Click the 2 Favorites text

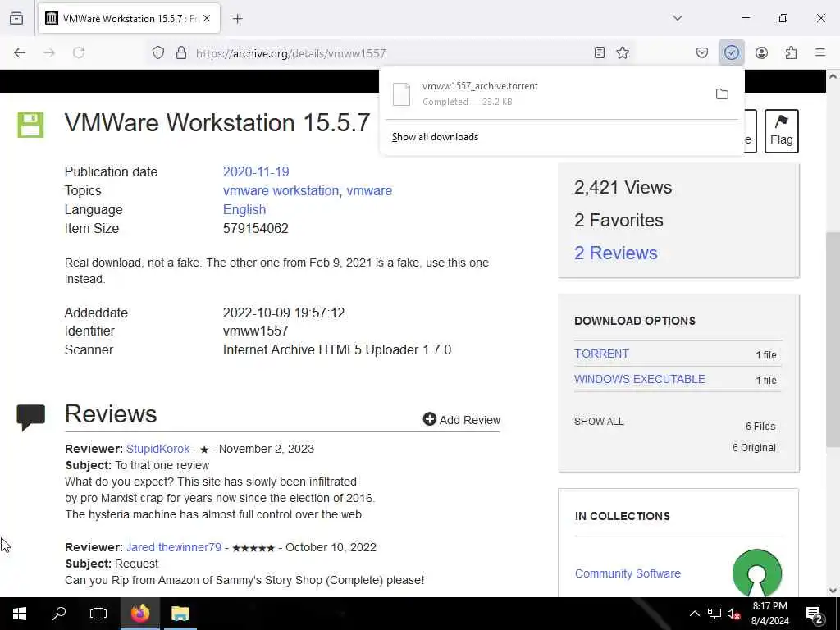click(x=619, y=220)
